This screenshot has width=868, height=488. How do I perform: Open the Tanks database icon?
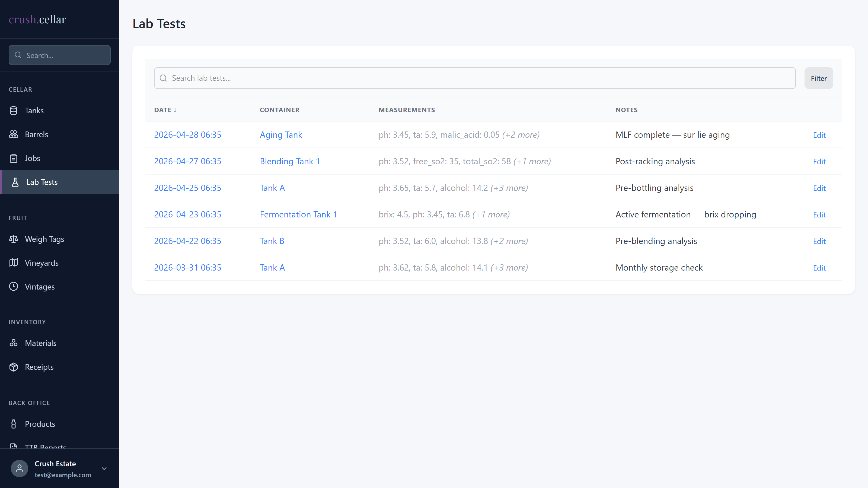(x=14, y=110)
